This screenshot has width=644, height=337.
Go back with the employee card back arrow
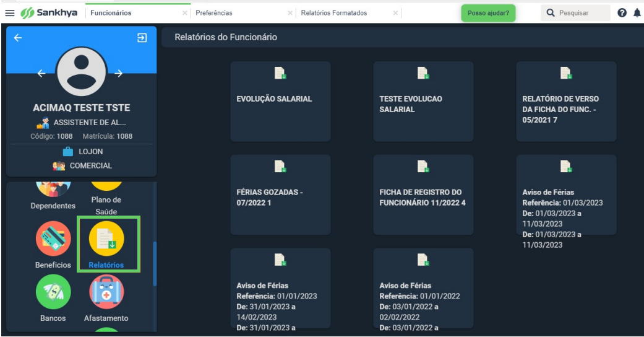click(18, 38)
